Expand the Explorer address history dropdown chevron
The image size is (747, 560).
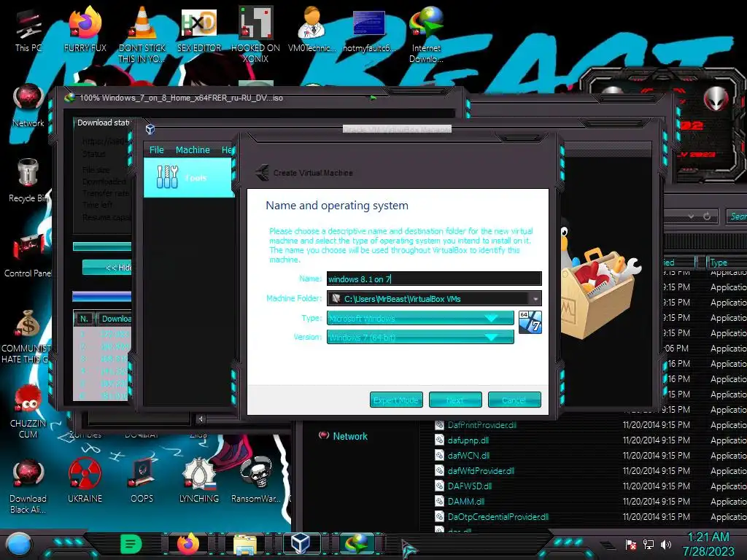pos(691,216)
